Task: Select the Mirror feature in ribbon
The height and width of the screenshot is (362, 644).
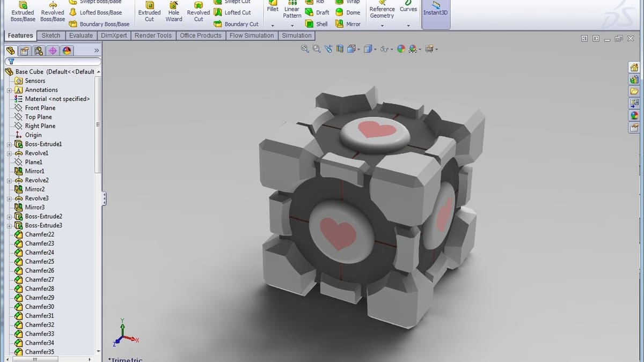Action: (347, 24)
